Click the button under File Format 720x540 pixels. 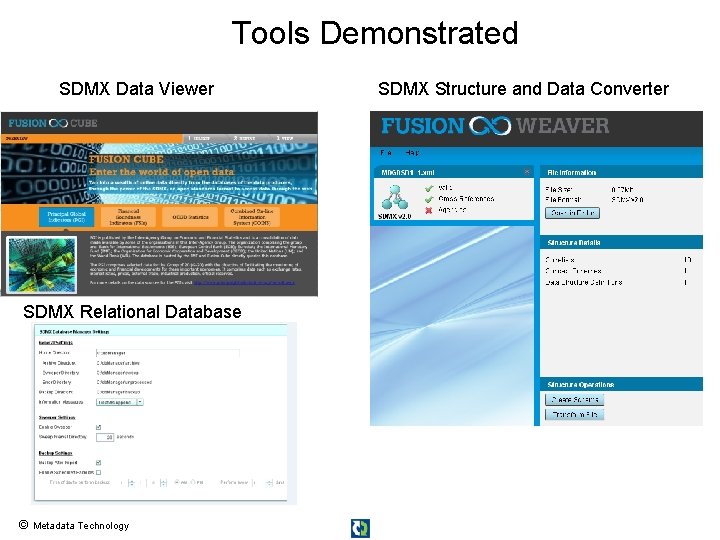pyautogui.click(x=572, y=213)
